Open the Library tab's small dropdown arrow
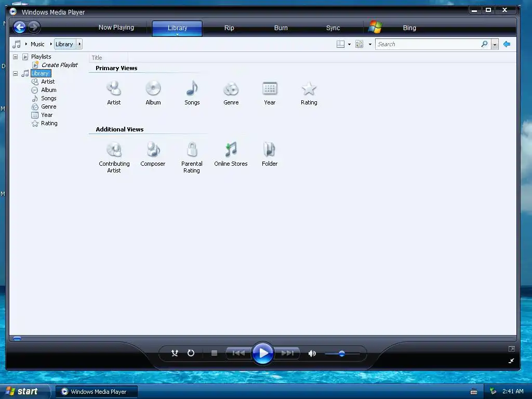The width and height of the screenshot is (532, 399). point(177,34)
